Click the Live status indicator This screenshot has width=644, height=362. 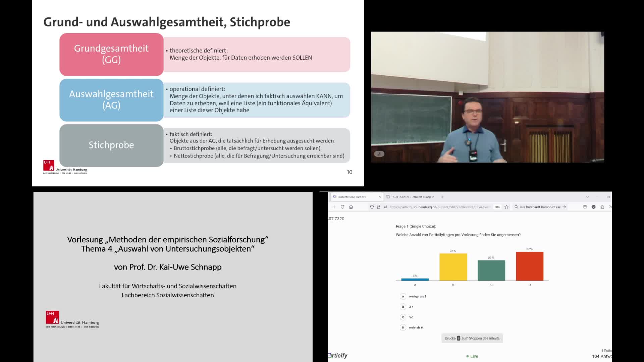point(472,356)
